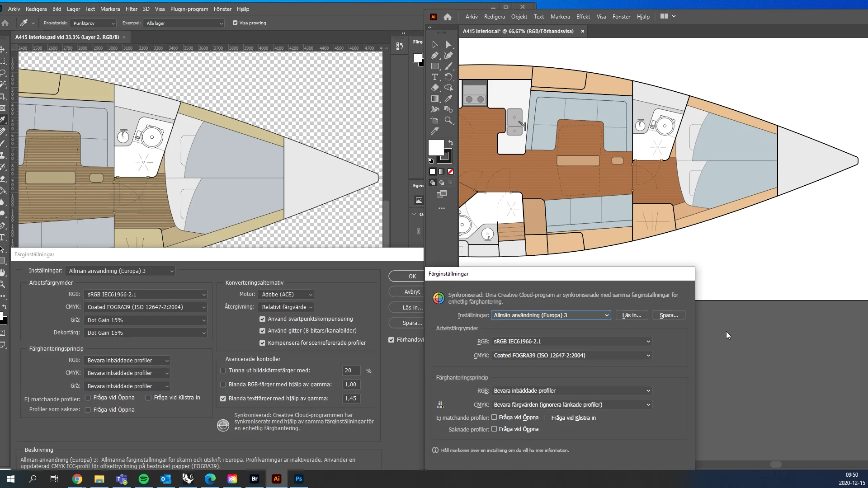This screenshot has height=488, width=868.
Task: Open Inställningar dropdown in Illustrator dialog
Action: pyautogui.click(x=551, y=315)
